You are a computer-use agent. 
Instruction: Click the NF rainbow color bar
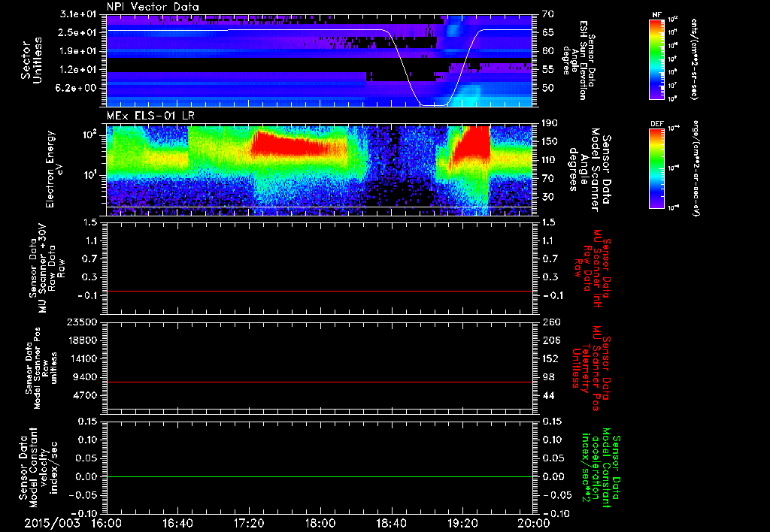point(656,59)
